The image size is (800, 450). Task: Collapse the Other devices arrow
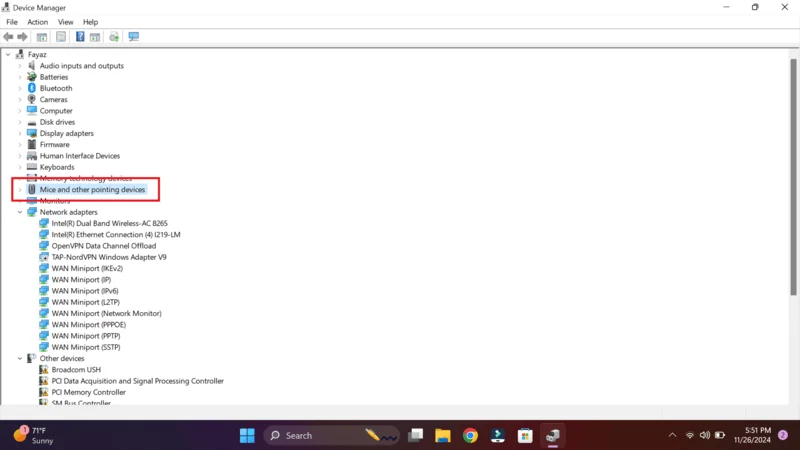click(x=20, y=358)
